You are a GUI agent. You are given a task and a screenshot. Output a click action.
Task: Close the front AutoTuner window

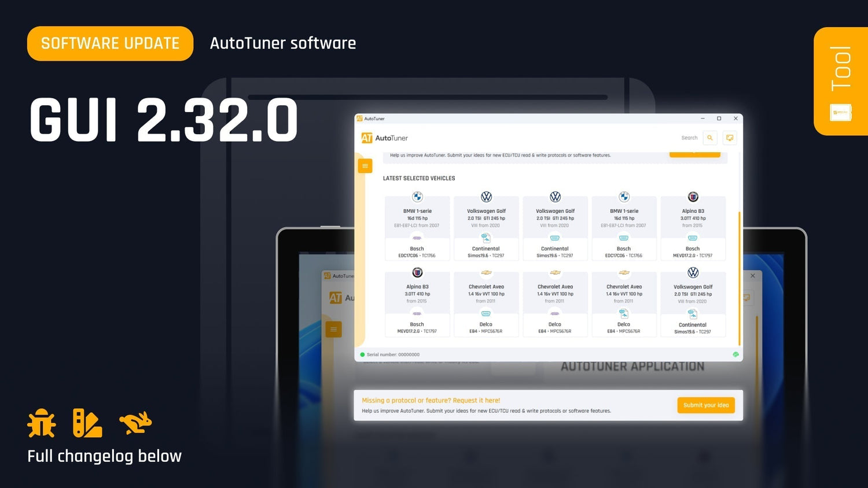pos(735,119)
